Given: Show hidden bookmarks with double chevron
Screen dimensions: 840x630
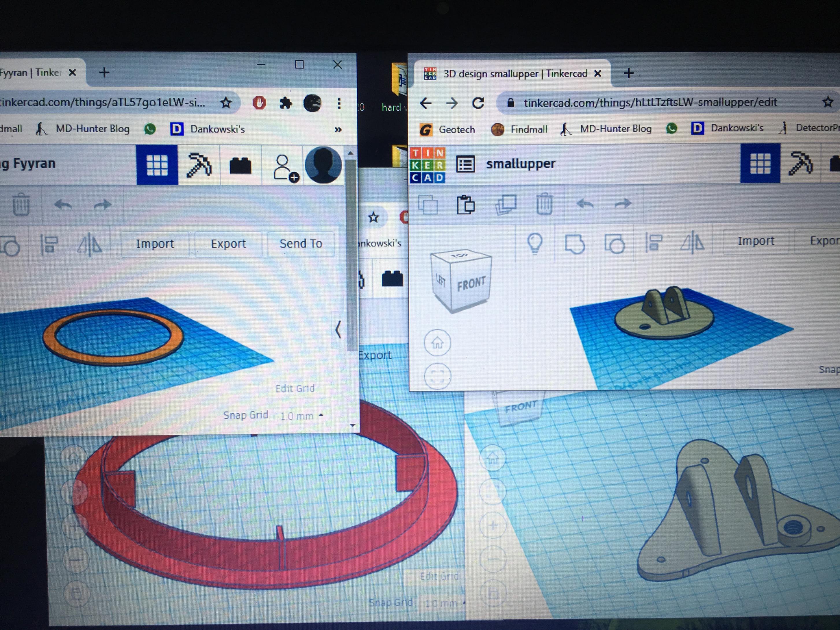Looking at the screenshot, I should click(x=338, y=130).
